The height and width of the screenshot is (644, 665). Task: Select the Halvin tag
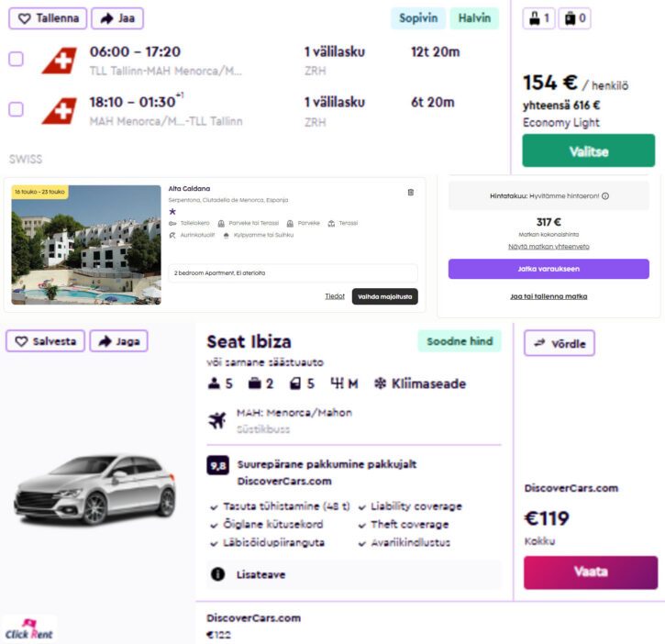coord(474,18)
